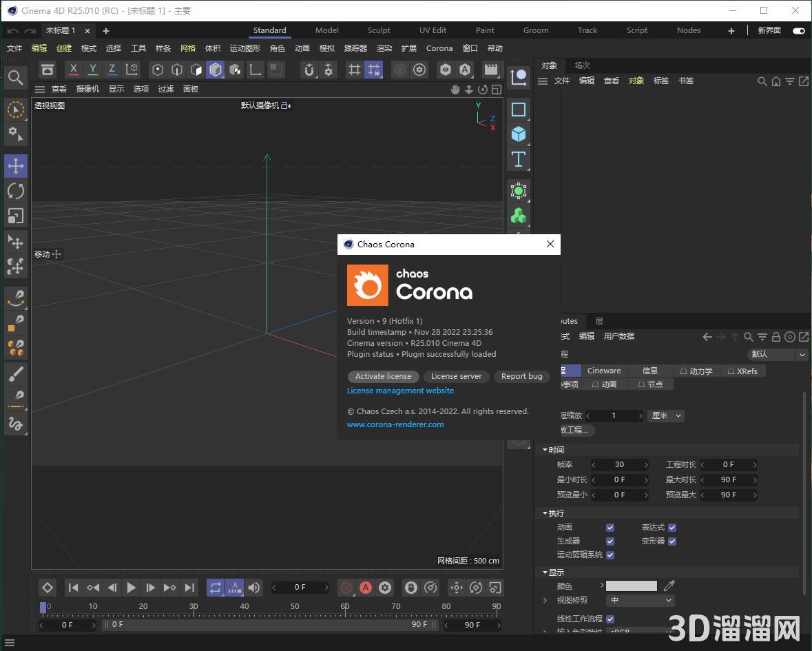The height and width of the screenshot is (651, 812).
Task: Select the Rotate tool
Action: coord(15,191)
